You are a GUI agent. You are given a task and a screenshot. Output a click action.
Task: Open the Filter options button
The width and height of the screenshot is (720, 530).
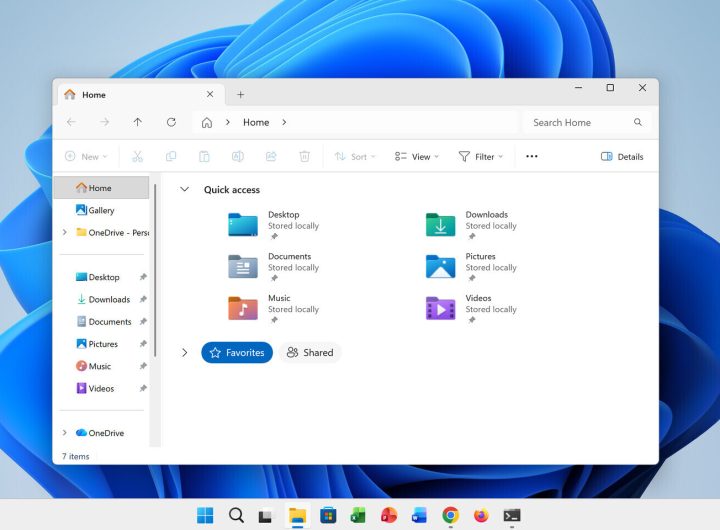point(480,156)
